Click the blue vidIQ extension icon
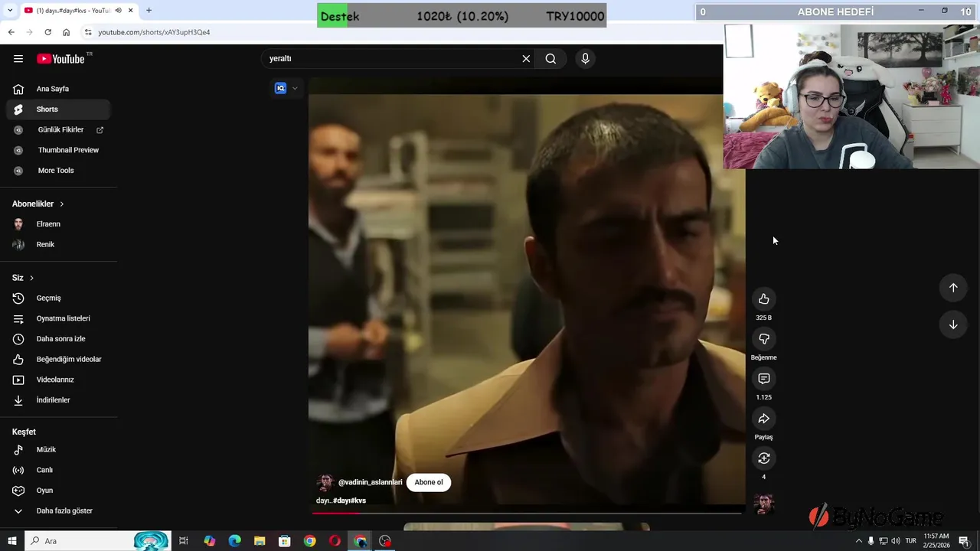 280,88
